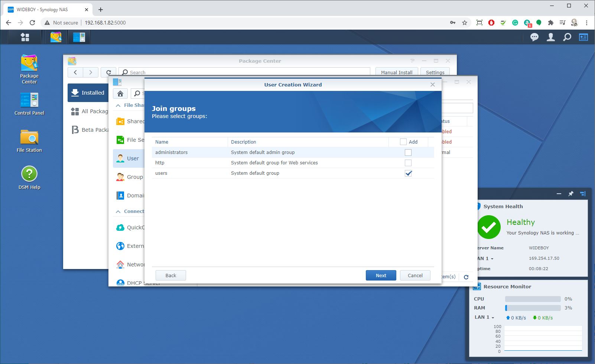Open Chrome extensions puzzle icon
The image size is (595, 364).
coord(551,23)
